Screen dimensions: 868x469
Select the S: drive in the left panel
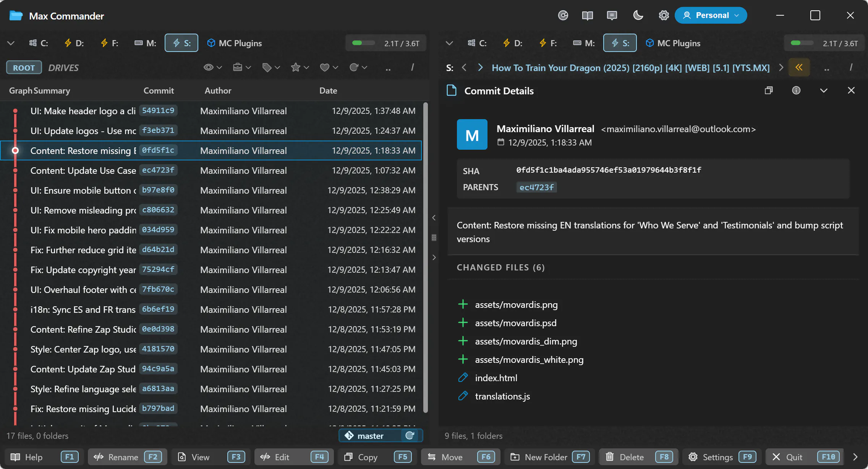181,43
